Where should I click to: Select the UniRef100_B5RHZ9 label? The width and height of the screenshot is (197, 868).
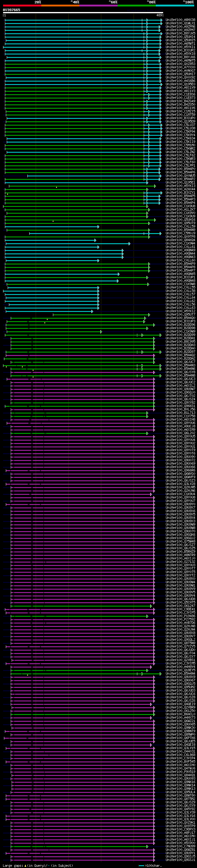coord(180,551)
